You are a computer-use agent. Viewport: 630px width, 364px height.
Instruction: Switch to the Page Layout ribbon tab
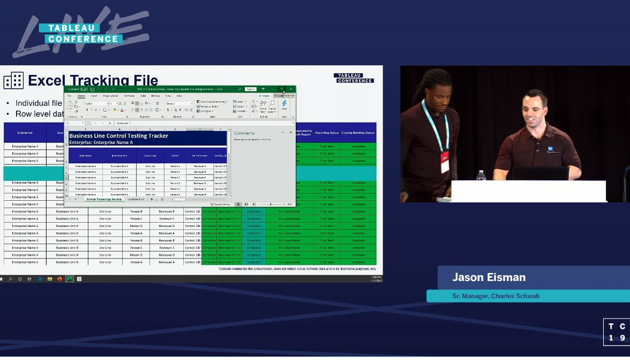click(x=110, y=96)
